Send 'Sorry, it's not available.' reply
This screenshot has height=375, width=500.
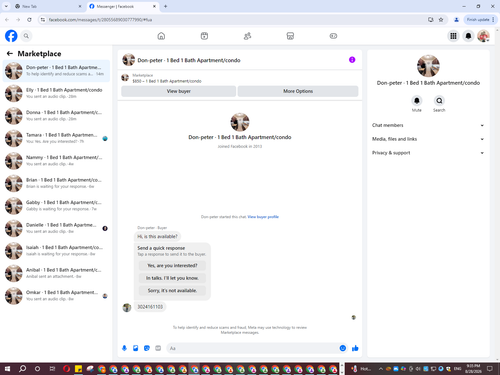click(172, 291)
